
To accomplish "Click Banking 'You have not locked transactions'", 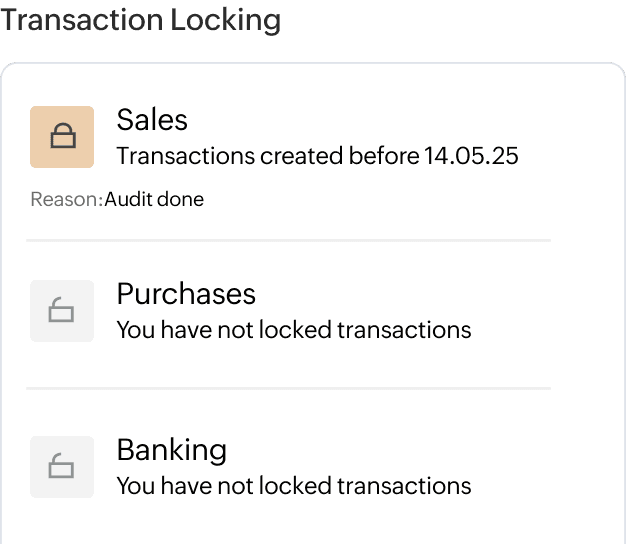I will point(293,486).
